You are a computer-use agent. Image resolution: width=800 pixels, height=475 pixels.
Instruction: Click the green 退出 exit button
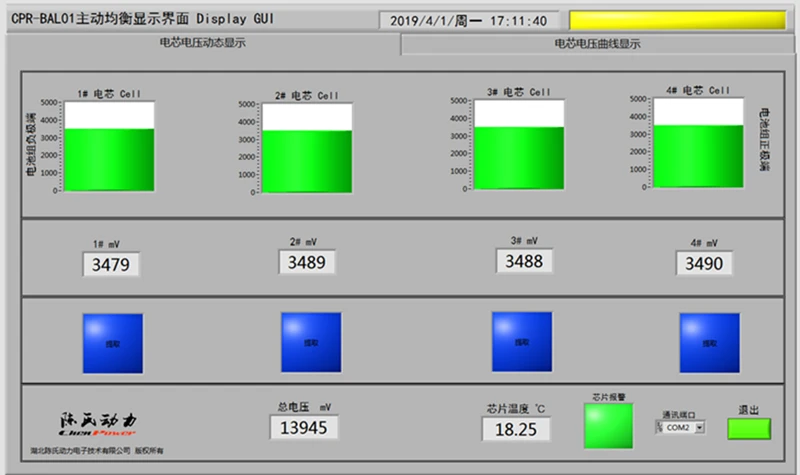pos(749,429)
